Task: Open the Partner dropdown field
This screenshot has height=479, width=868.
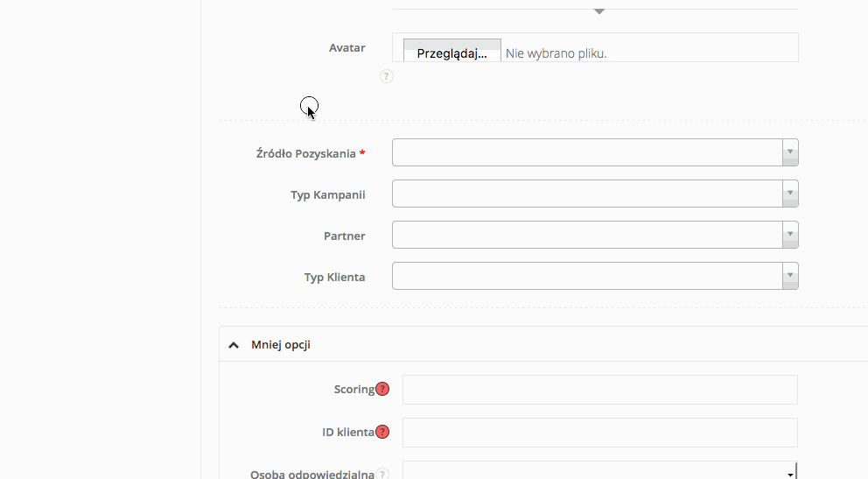Action: (x=586, y=235)
